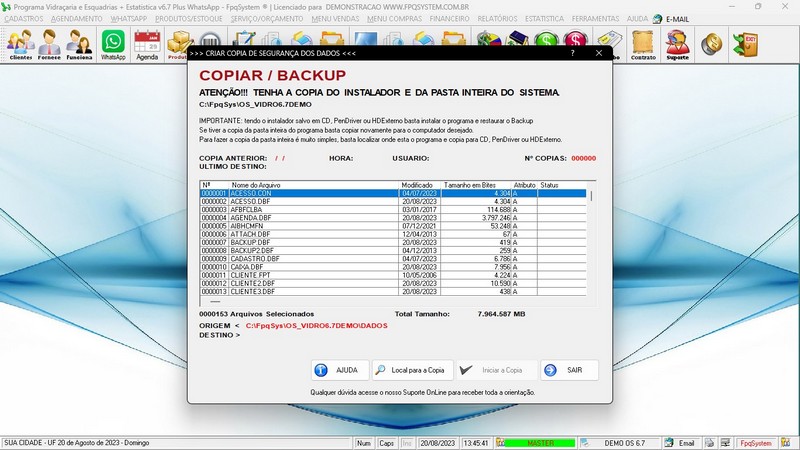The image size is (800, 450).
Task: Open the AGENDAMENTO menu
Action: coord(77,19)
